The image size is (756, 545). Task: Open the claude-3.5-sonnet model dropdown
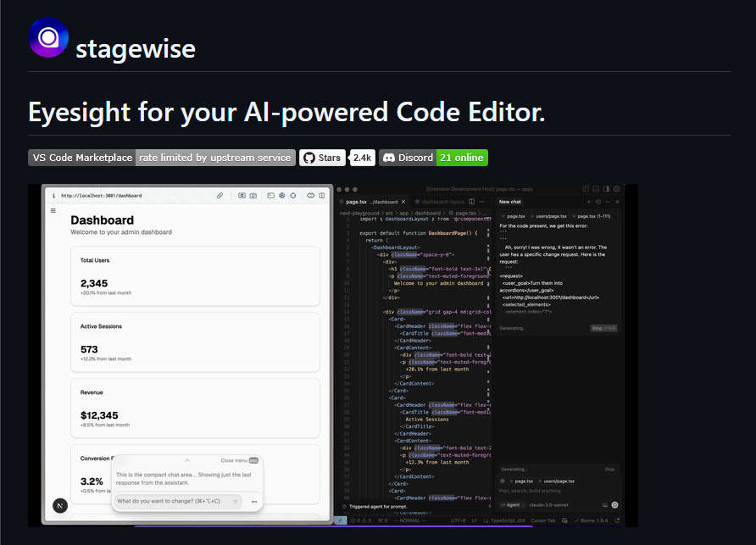coord(548,505)
